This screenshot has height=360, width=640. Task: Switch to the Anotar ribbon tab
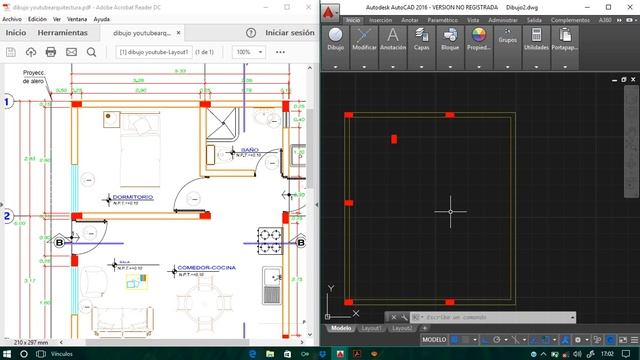[409, 20]
